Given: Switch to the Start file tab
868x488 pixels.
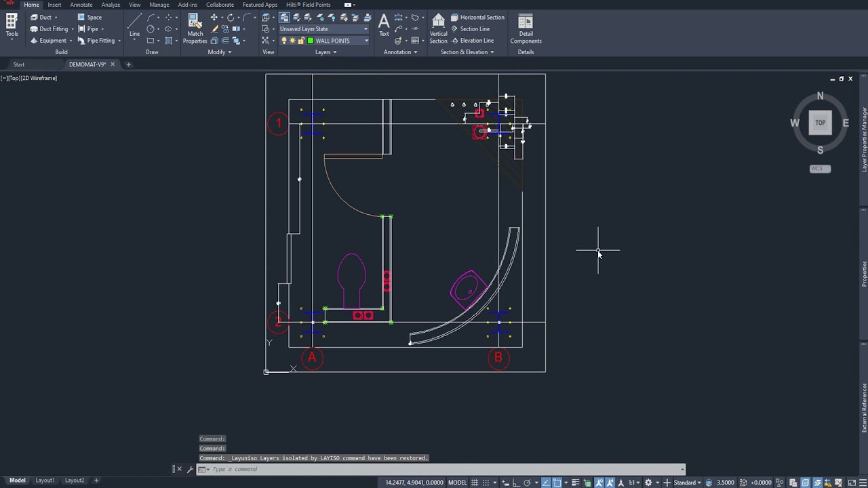Looking at the screenshot, I should (19, 64).
